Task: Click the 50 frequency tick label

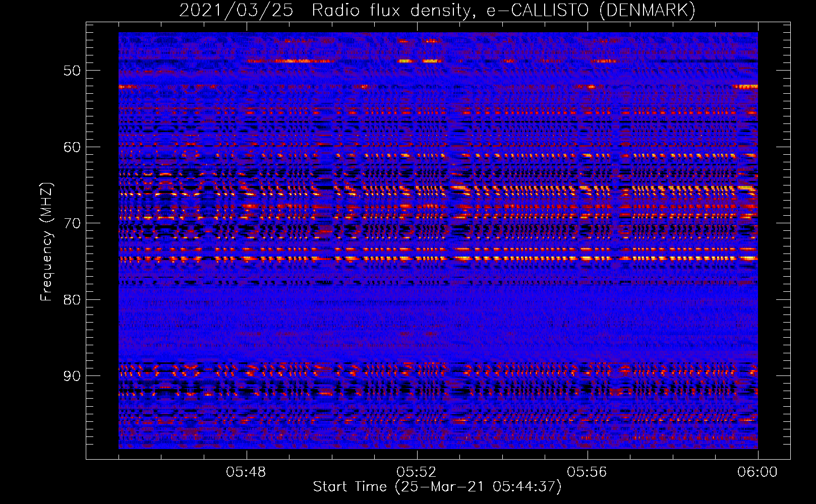Action: (x=72, y=71)
